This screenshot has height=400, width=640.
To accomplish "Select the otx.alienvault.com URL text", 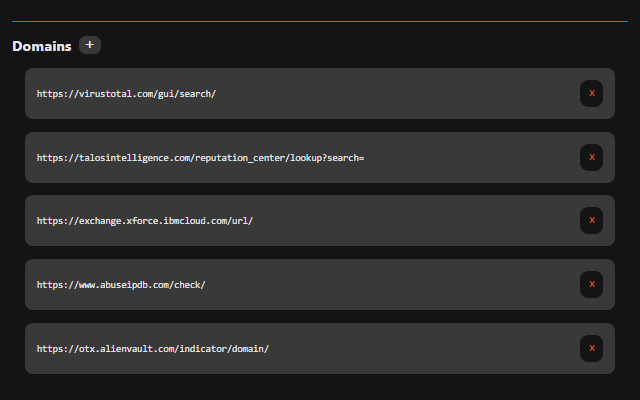I will tap(153, 349).
